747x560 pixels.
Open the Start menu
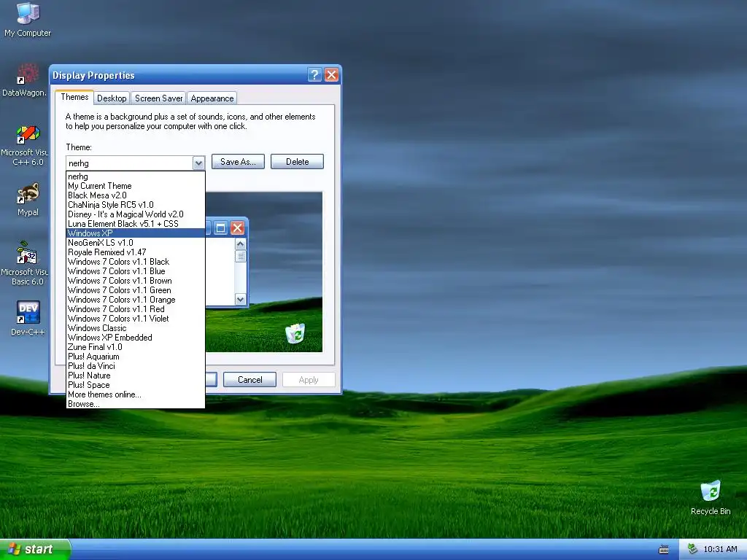[35, 549]
